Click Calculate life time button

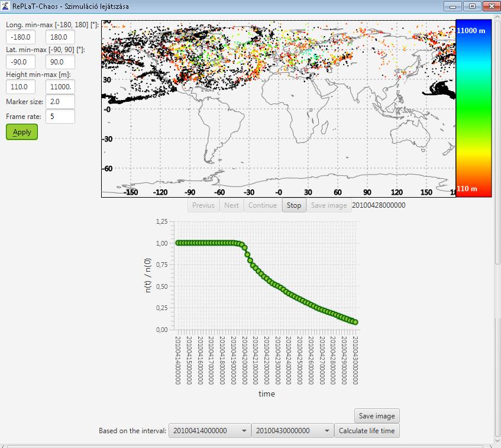click(367, 431)
